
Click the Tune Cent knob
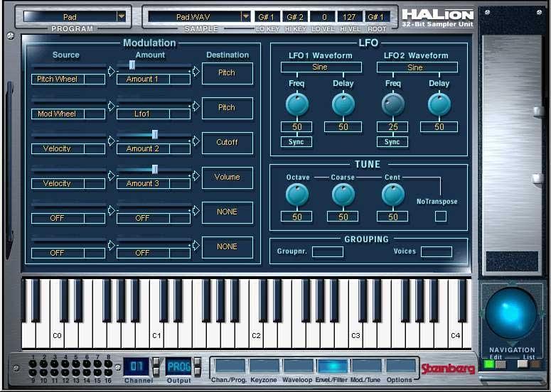(393, 195)
